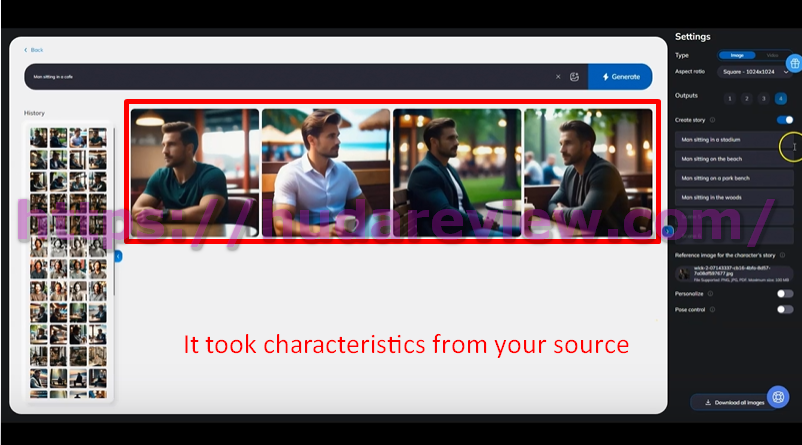
Task: Turn on the Pose control toggle
Action: coord(785,309)
